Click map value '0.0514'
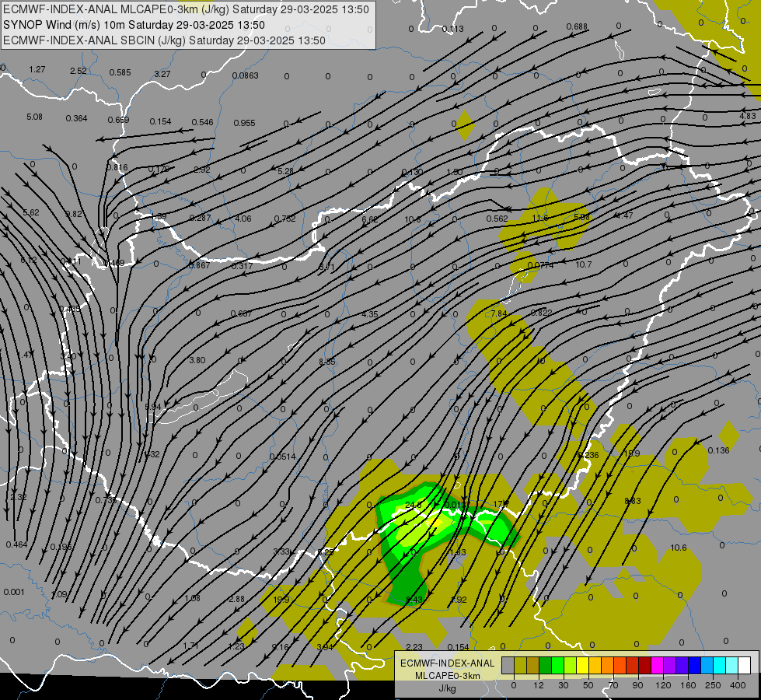The height and width of the screenshot is (700, 761). pos(282,457)
